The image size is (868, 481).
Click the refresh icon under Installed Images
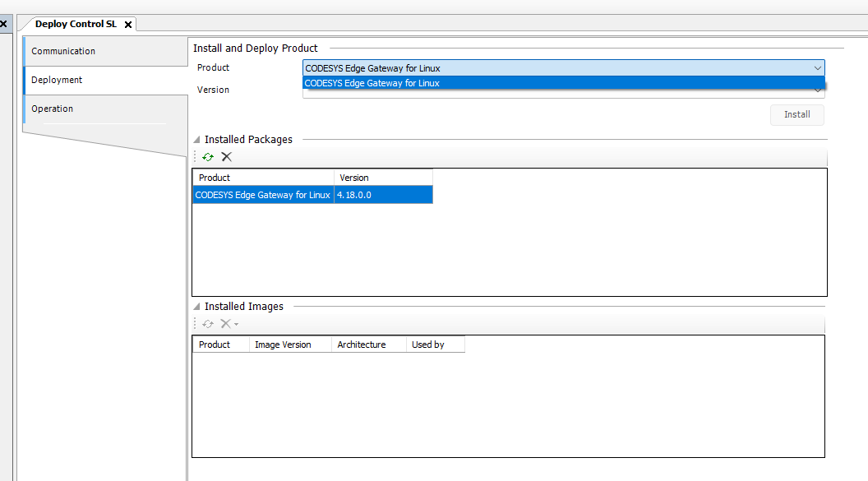click(208, 324)
